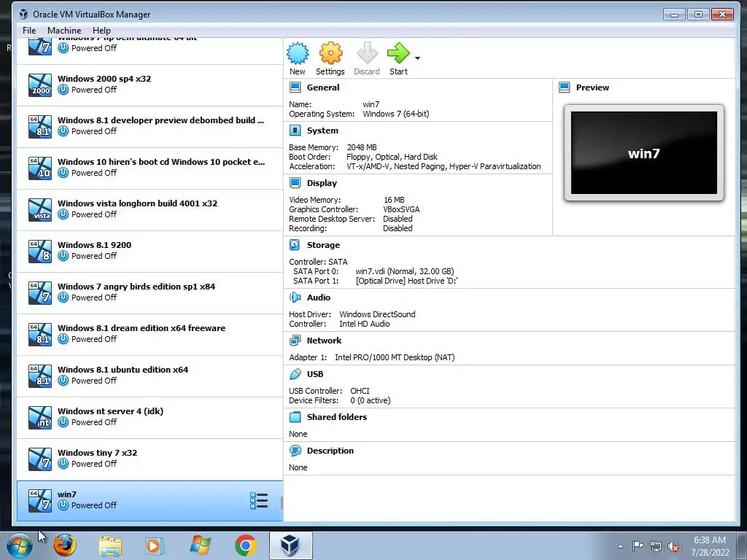Open Windows Media Player from the taskbar
Screen dimensions: 747x560
click(x=155, y=545)
